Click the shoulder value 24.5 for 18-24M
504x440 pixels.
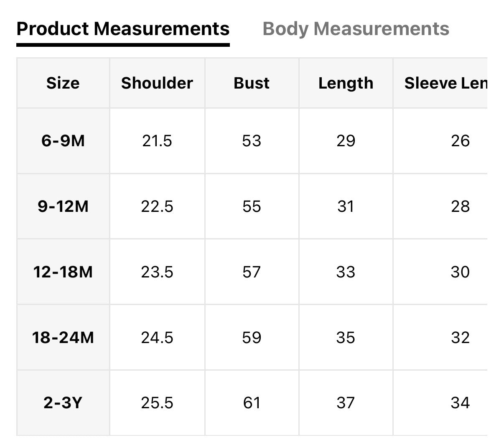[x=157, y=338]
